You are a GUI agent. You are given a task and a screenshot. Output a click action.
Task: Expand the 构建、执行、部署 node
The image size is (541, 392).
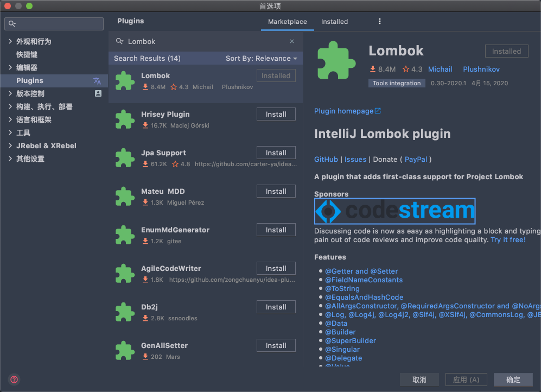pyautogui.click(x=10, y=106)
